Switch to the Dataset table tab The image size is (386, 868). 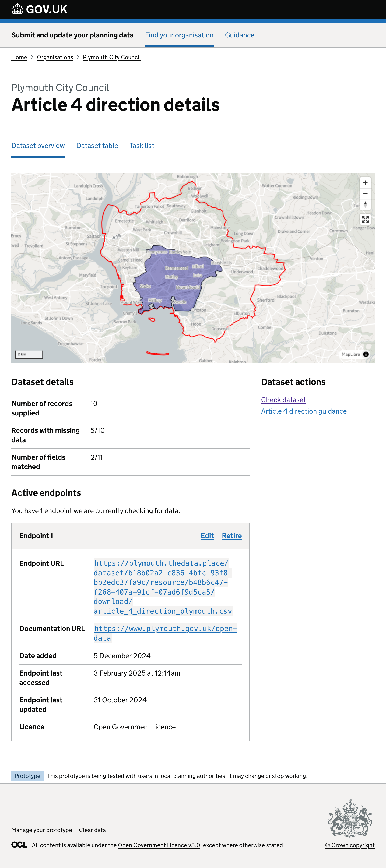click(97, 146)
